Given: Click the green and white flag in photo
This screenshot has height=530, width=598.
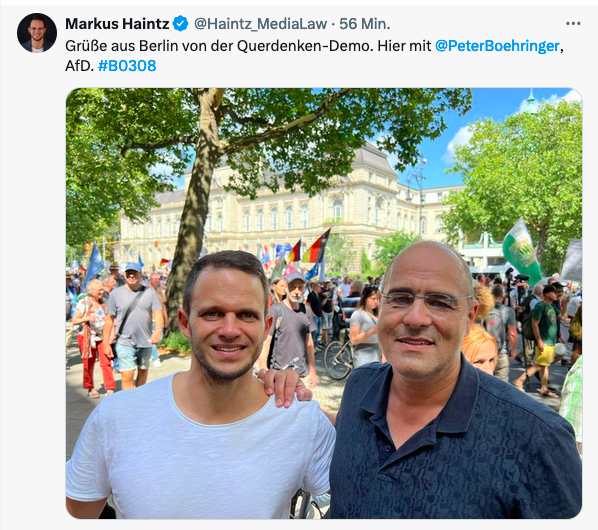Looking at the screenshot, I should [x=521, y=250].
